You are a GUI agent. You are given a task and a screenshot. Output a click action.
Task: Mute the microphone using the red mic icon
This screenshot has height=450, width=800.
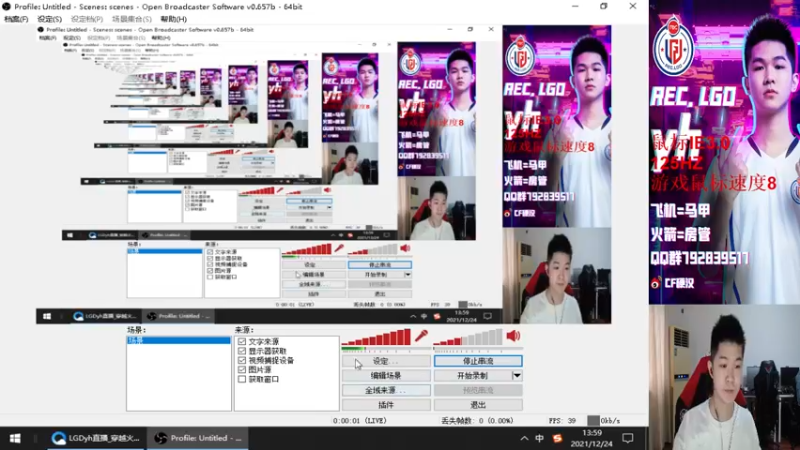click(x=421, y=336)
